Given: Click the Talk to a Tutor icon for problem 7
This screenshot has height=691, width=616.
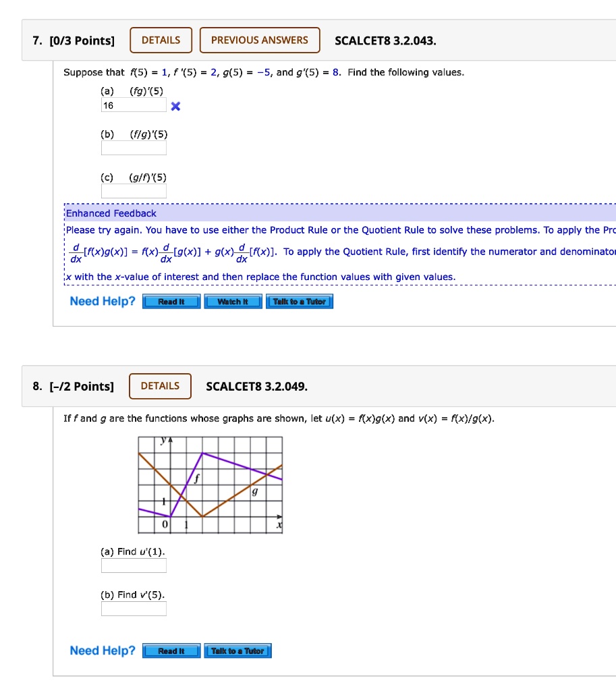Looking at the screenshot, I should (299, 301).
